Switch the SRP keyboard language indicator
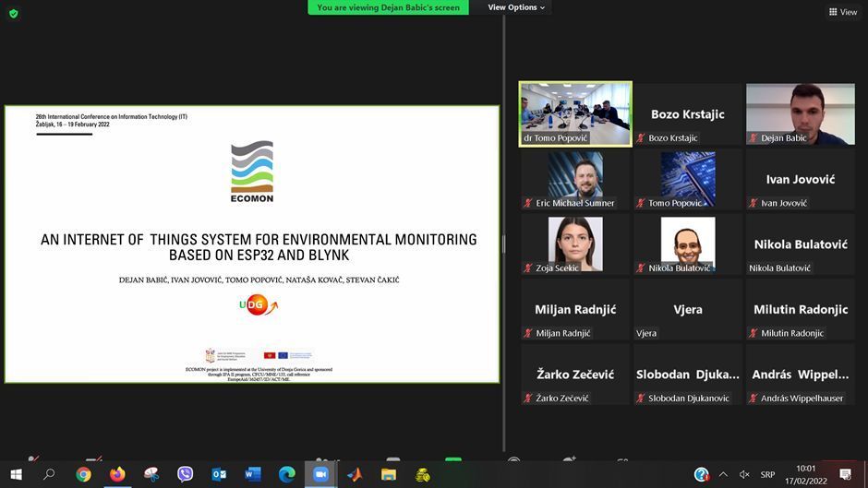868x488 pixels. pyautogui.click(x=767, y=474)
